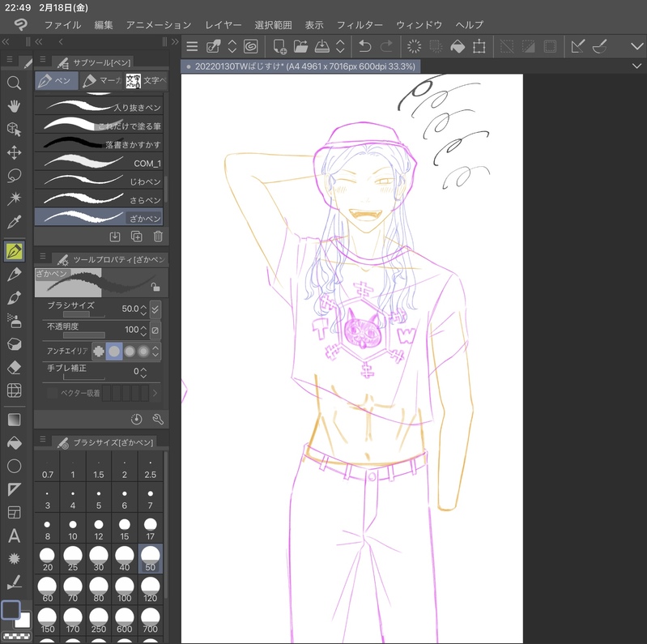Screen dimensions: 647x644
Task: Collapse left palette dock double chevron
Action: (6, 41)
